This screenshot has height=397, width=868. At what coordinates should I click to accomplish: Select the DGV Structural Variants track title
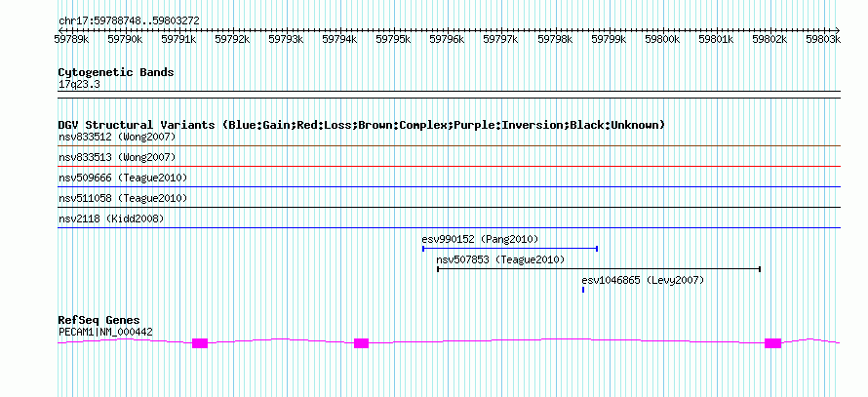(362, 125)
